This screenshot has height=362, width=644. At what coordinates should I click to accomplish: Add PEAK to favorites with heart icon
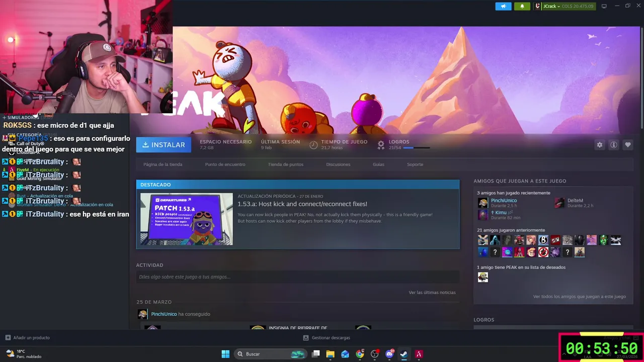point(628,145)
